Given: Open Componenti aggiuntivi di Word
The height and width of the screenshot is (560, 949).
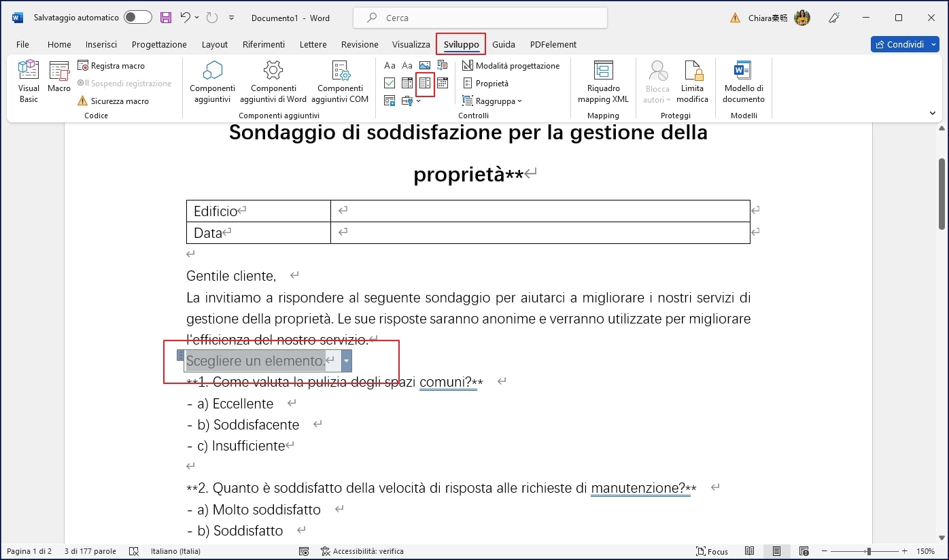Looking at the screenshot, I should tap(273, 82).
